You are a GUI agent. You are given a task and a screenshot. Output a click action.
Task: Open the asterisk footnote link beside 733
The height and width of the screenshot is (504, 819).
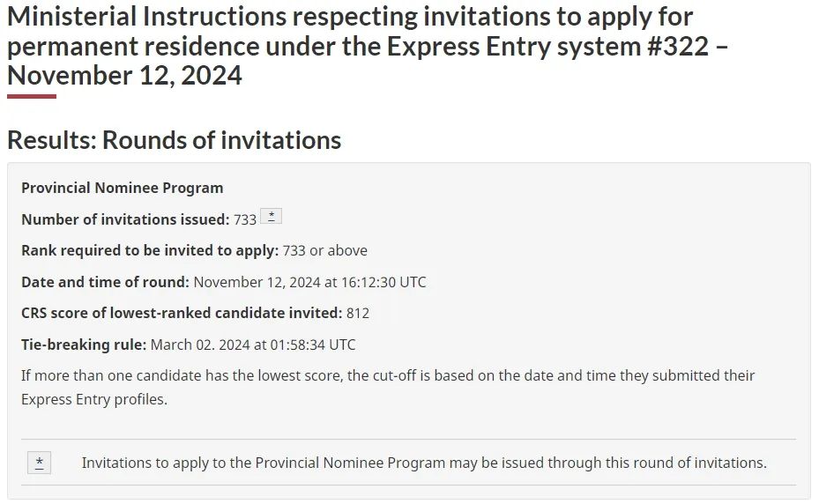coord(271,216)
